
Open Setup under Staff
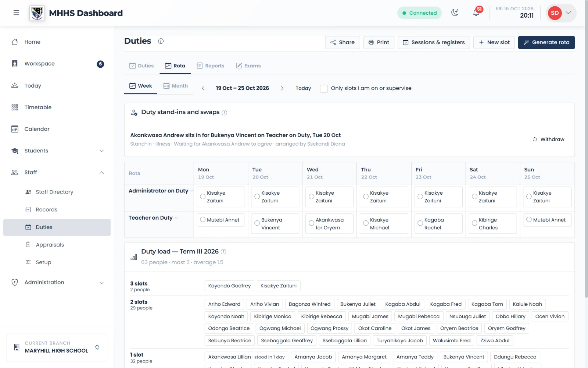(57, 262)
